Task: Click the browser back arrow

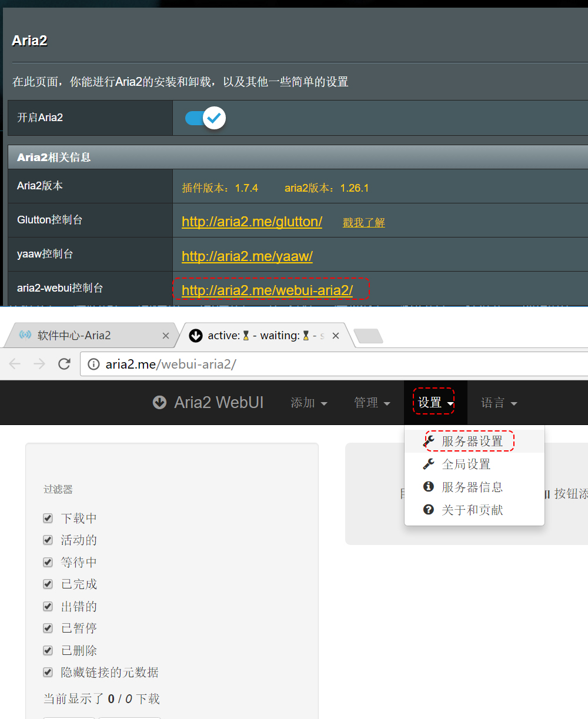Action: tap(14, 363)
